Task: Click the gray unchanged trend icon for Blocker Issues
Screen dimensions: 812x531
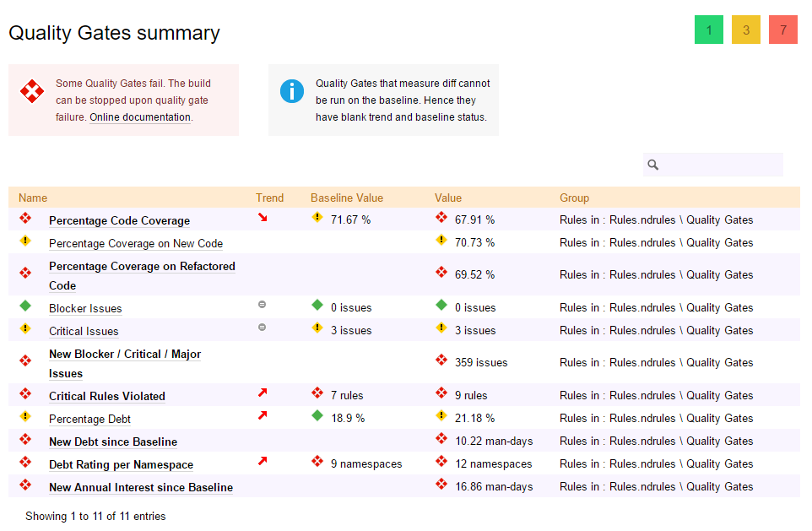Action: coord(262,305)
